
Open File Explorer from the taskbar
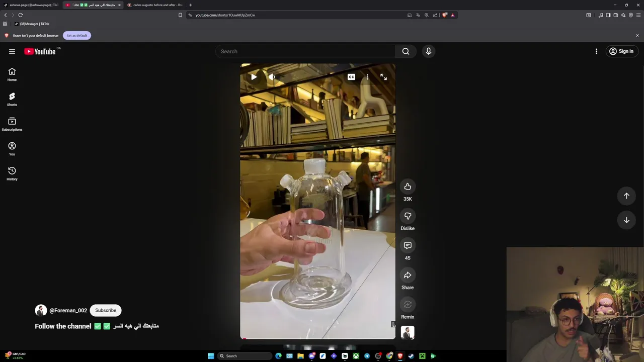click(300, 356)
